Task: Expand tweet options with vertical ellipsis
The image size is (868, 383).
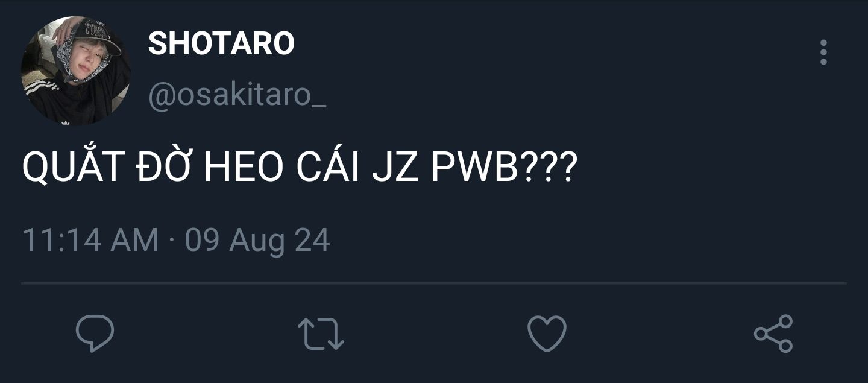Action: tap(823, 52)
